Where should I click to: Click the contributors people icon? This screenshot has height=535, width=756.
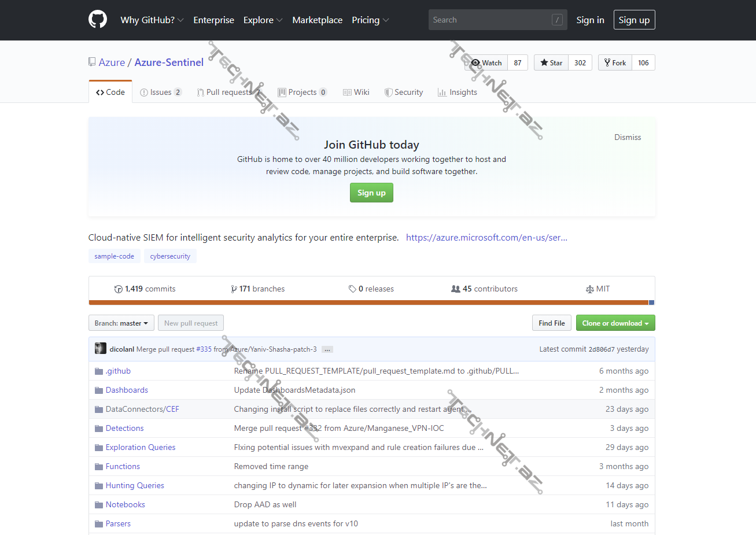[x=456, y=289]
